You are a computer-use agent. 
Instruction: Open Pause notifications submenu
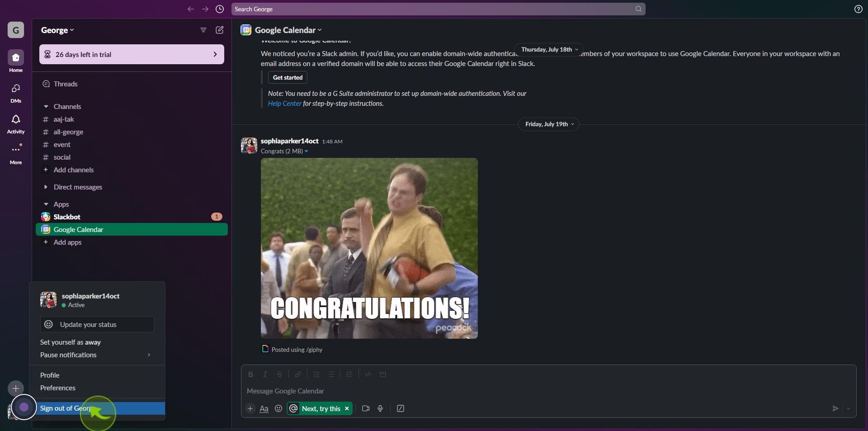click(x=97, y=355)
